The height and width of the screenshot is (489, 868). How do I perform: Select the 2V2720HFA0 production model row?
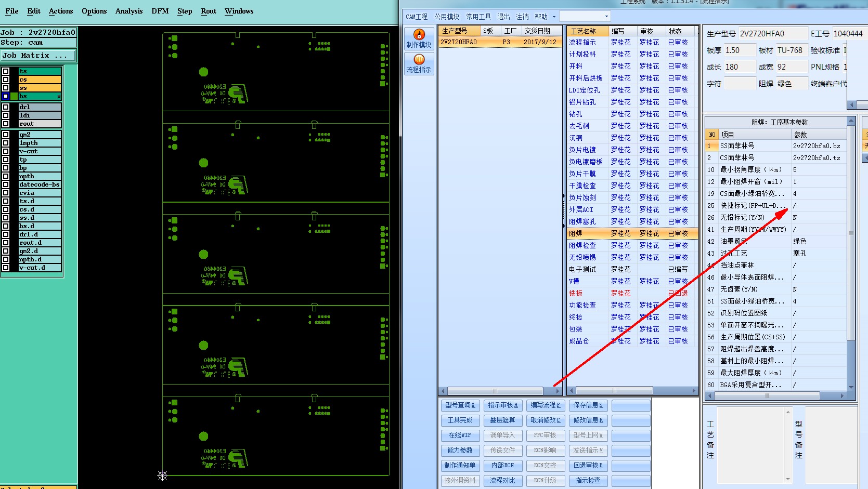click(x=500, y=42)
